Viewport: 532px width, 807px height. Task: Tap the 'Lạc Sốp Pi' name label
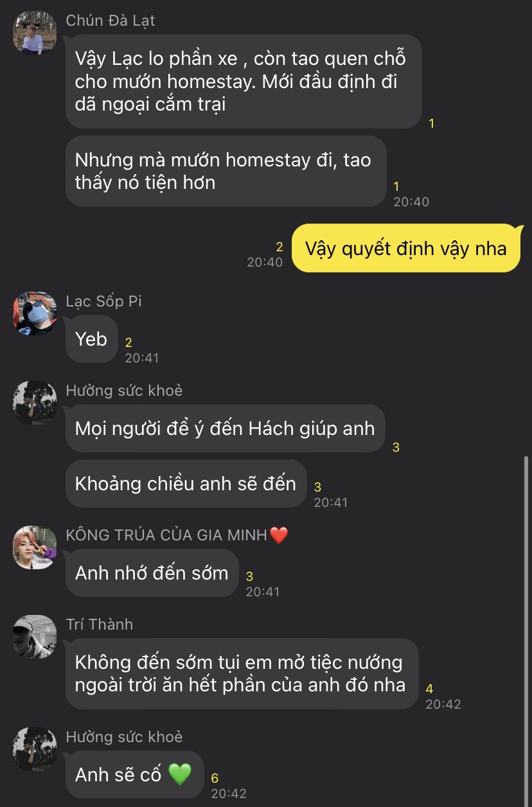[103, 301]
